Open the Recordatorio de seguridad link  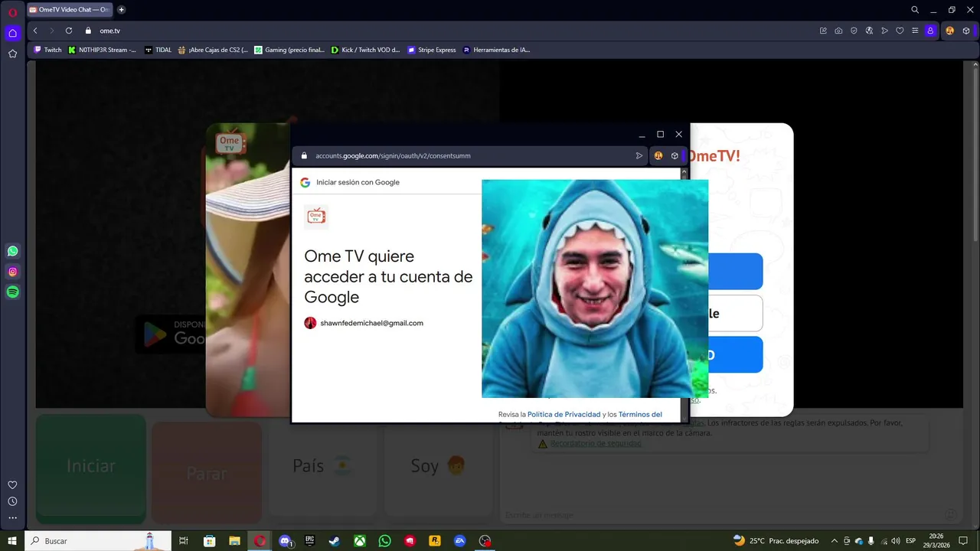[596, 443]
